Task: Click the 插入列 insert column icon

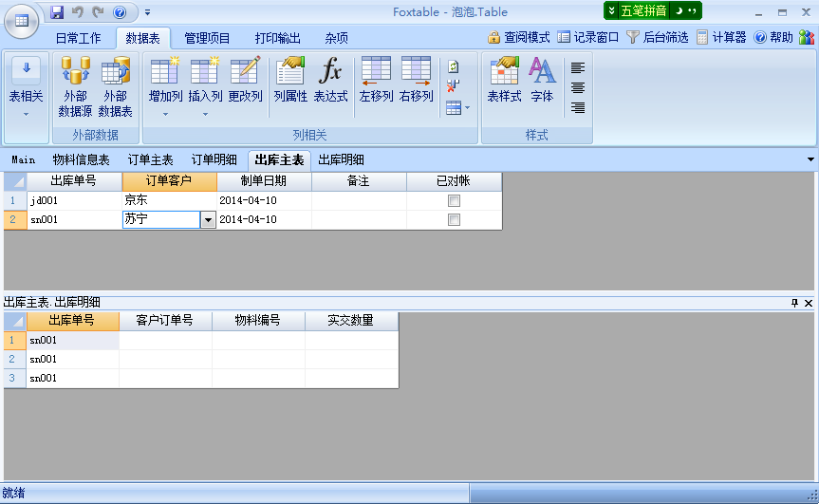Action: click(x=205, y=71)
